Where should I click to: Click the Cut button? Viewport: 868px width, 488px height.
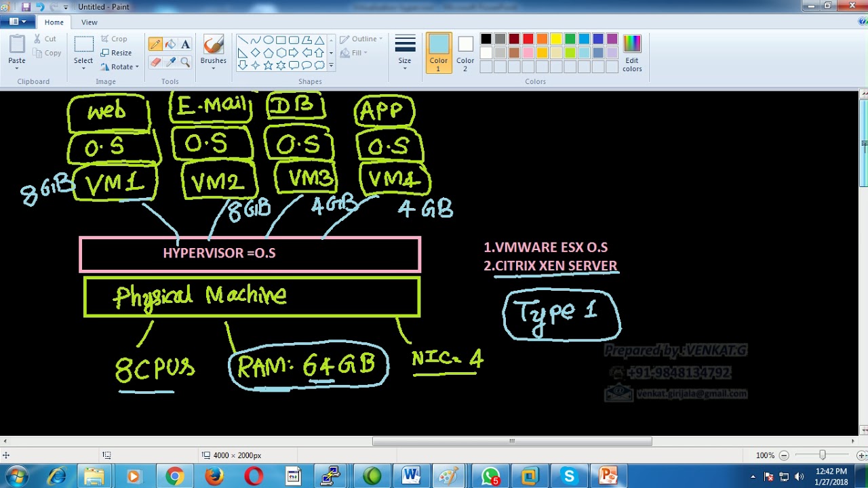[x=45, y=39]
